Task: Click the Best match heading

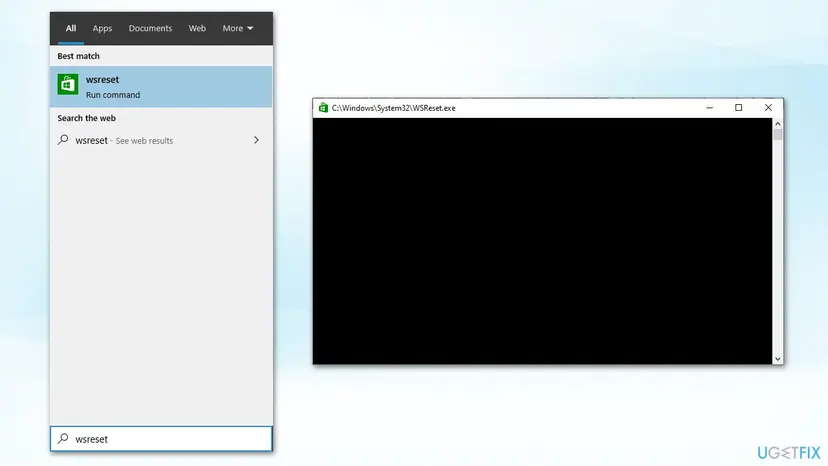Action: 78,56
